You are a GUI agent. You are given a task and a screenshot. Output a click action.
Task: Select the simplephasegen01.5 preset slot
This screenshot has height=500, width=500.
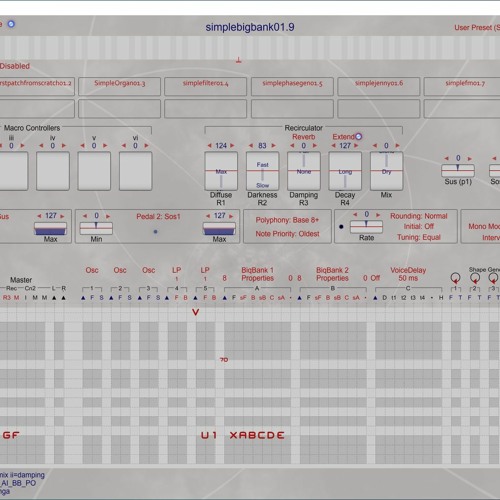(x=292, y=86)
